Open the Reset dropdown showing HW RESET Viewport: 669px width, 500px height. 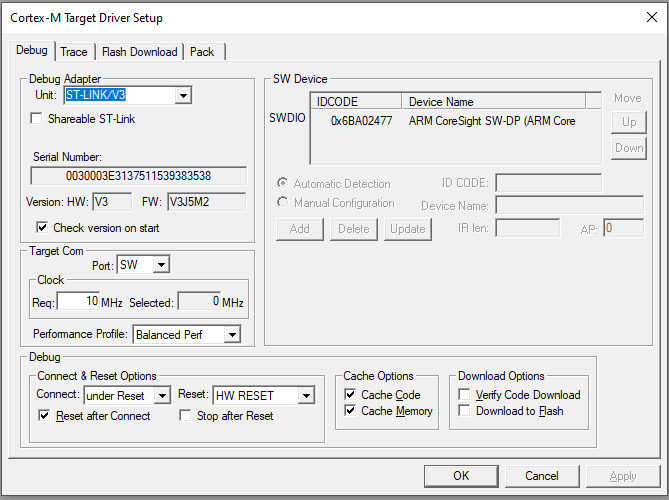point(306,395)
